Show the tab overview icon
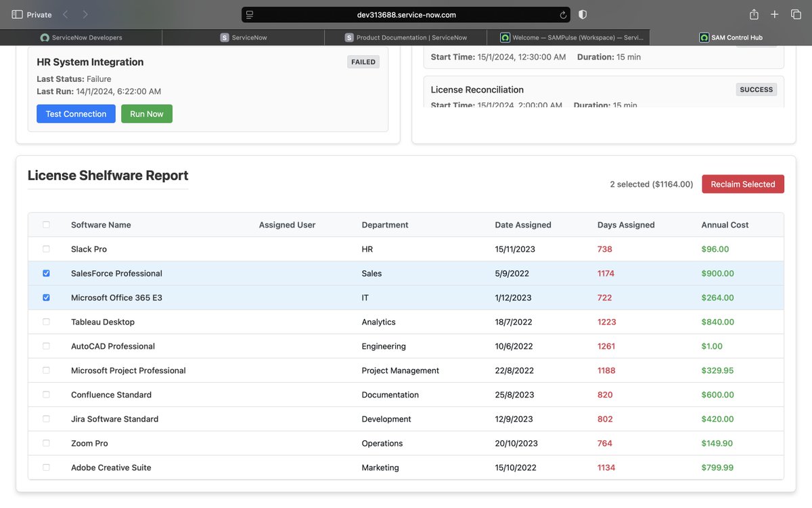This screenshot has height=508, width=812. (x=796, y=14)
